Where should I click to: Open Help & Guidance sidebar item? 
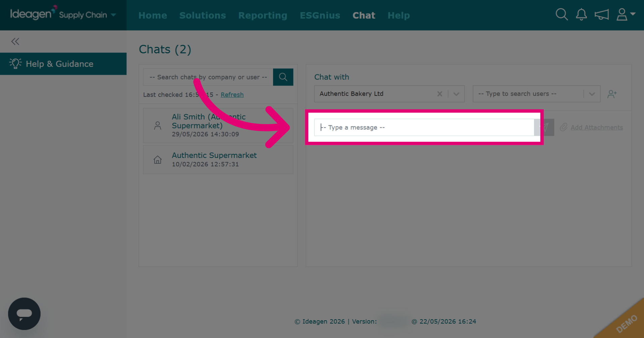(x=63, y=64)
